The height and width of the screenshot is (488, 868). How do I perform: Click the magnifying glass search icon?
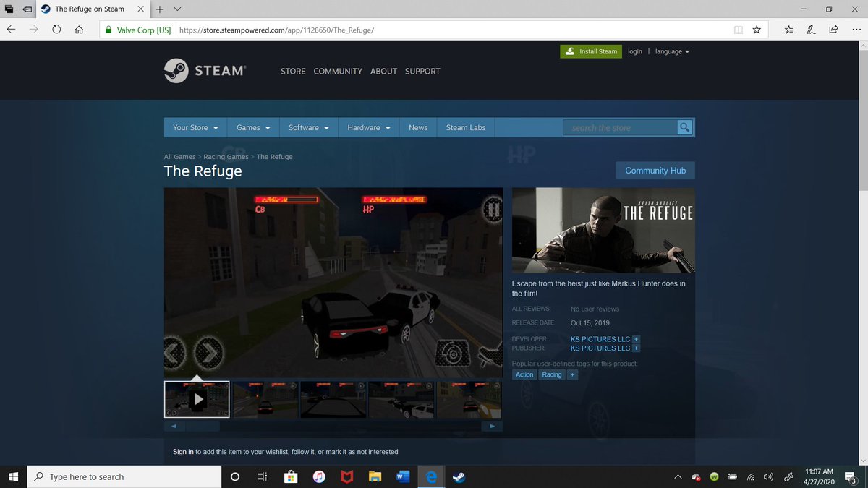684,127
